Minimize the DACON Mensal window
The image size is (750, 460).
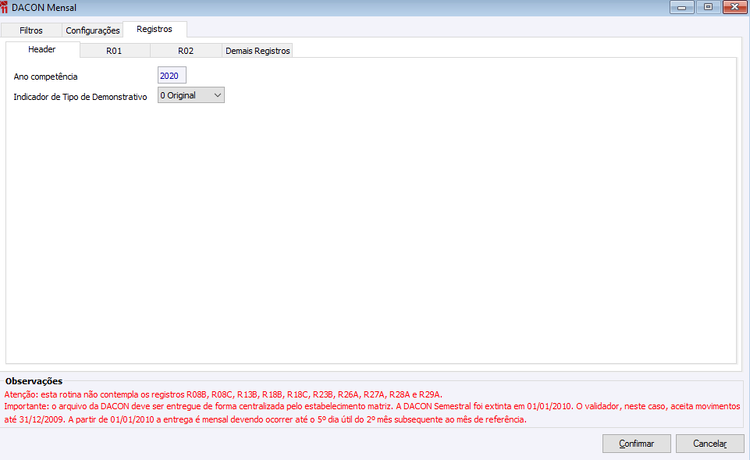coord(682,7)
